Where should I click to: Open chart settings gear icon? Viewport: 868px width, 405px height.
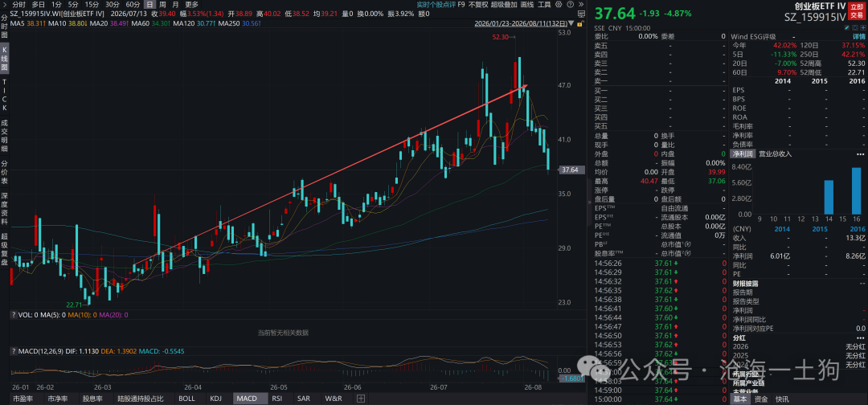559,4
